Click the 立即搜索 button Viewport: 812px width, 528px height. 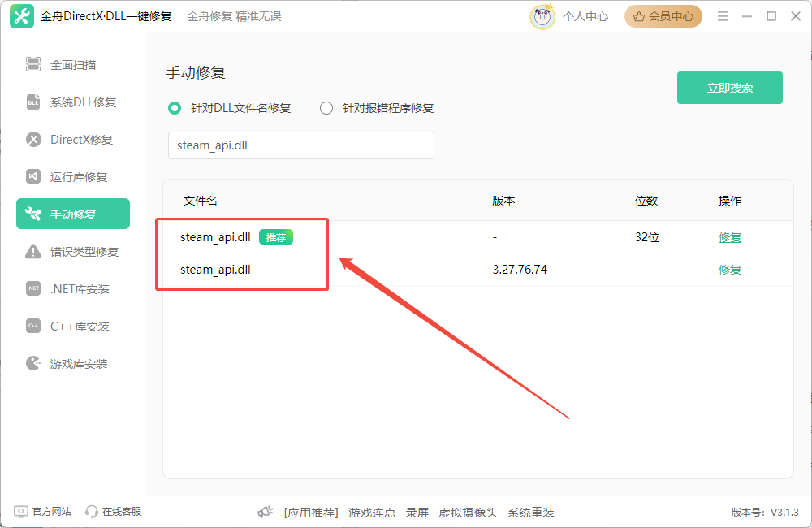pyautogui.click(x=730, y=88)
